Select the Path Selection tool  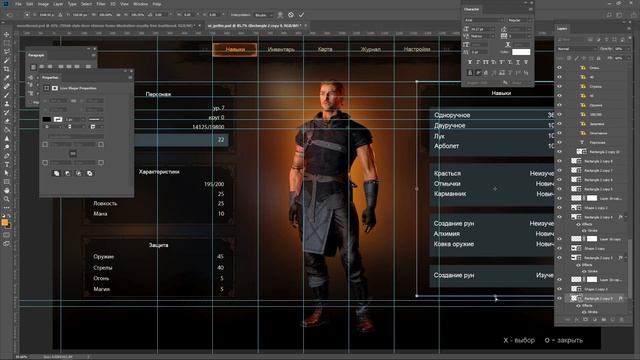(7, 173)
